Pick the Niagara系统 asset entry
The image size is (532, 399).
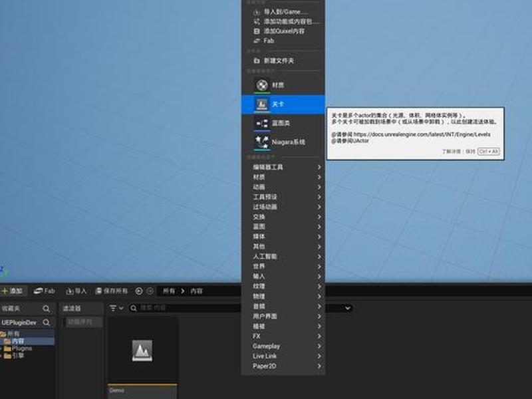[283, 142]
